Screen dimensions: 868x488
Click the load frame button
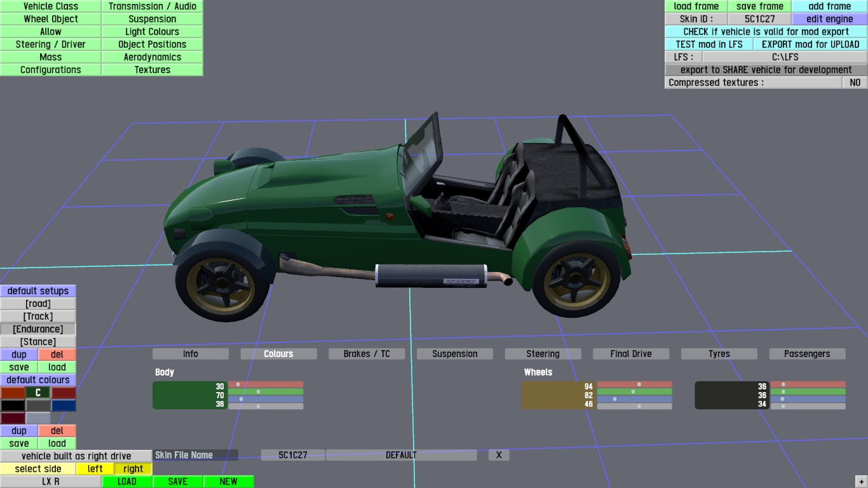(x=696, y=6)
